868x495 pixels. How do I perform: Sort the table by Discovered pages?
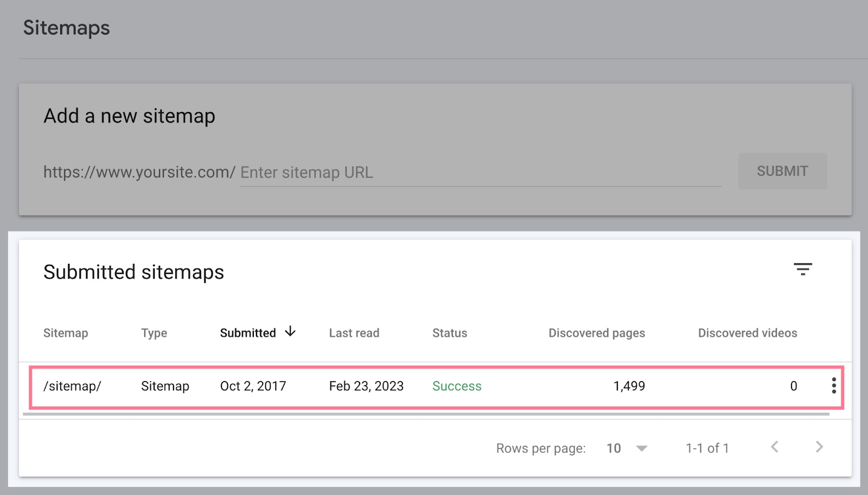coord(597,333)
